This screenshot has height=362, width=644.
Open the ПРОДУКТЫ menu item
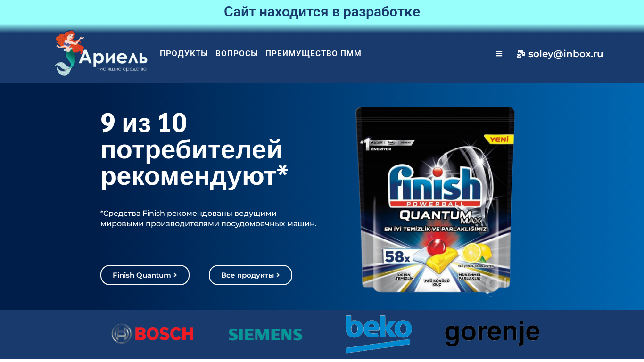point(184,53)
